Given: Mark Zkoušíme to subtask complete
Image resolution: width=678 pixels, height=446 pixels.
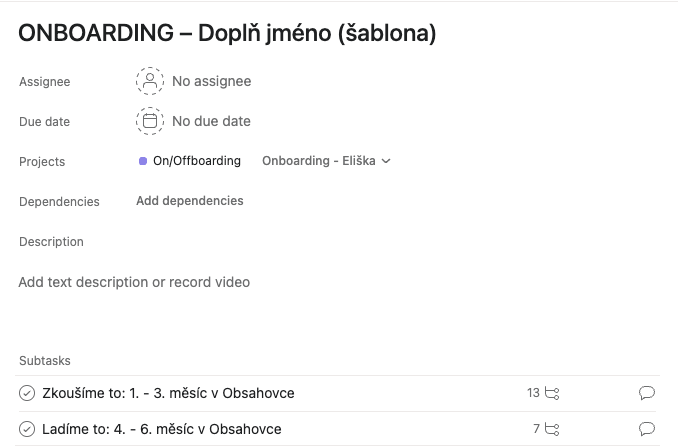Looking at the screenshot, I should [27, 393].
